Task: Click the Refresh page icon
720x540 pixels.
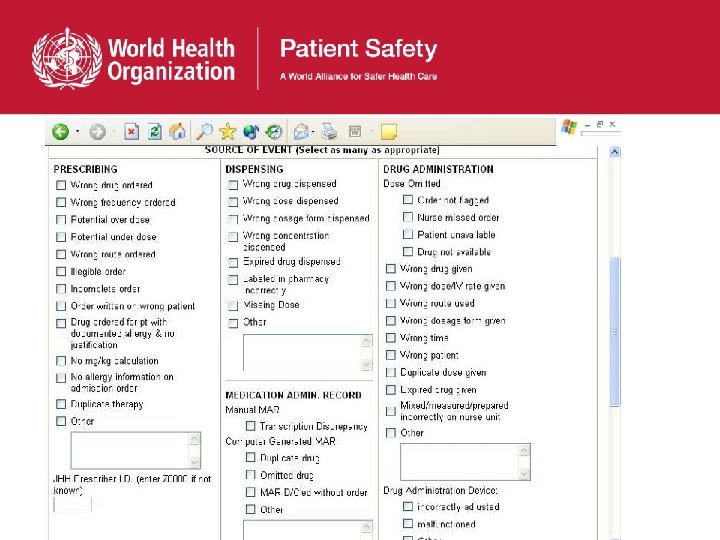Action: pos(155,132)
